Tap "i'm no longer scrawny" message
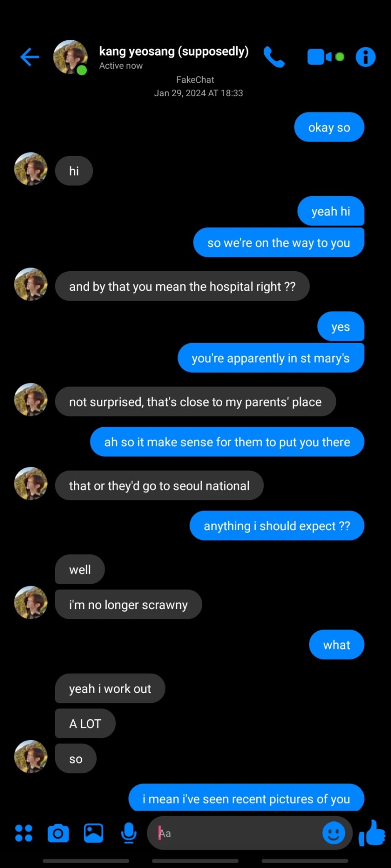Image resolution: width=391 pixels, height=868 pixels. pos(128,605)
